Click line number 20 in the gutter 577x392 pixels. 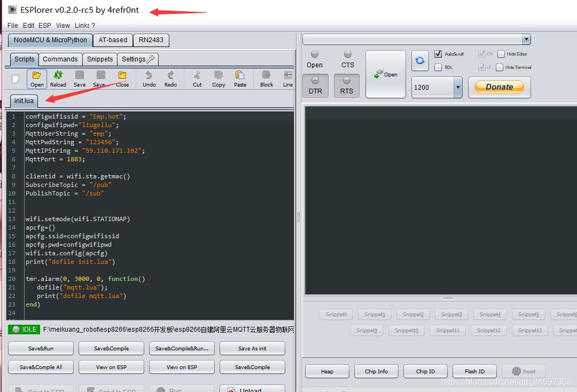(x=12, y=279)
